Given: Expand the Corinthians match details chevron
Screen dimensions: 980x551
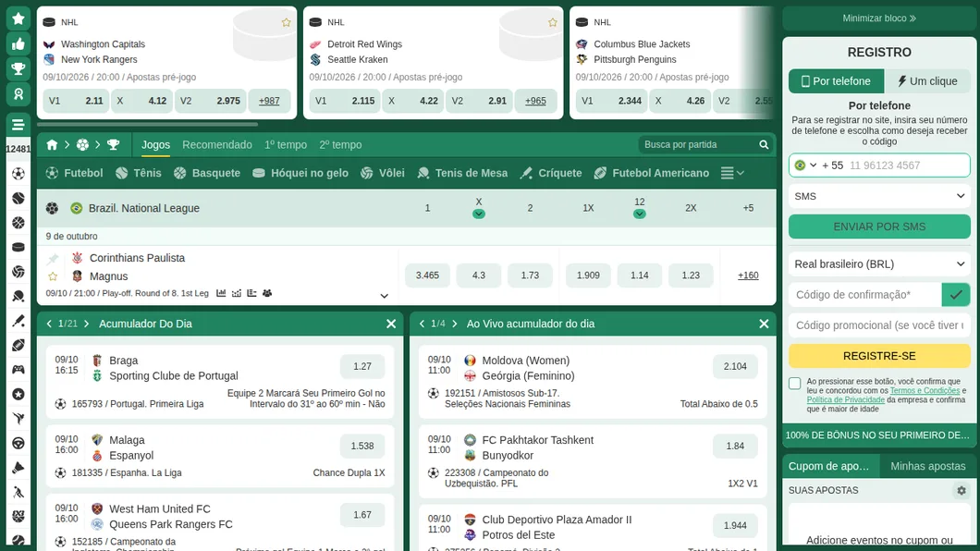Looking at the screenshot, I should pos(385,296).
